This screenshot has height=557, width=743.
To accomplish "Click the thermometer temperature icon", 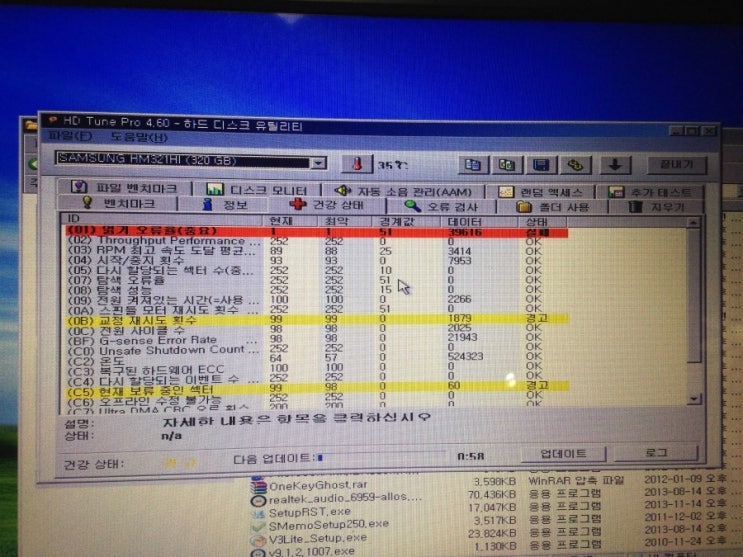I will point(357,164).
